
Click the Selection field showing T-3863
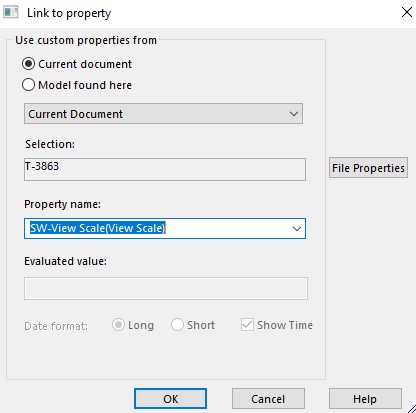165,169
